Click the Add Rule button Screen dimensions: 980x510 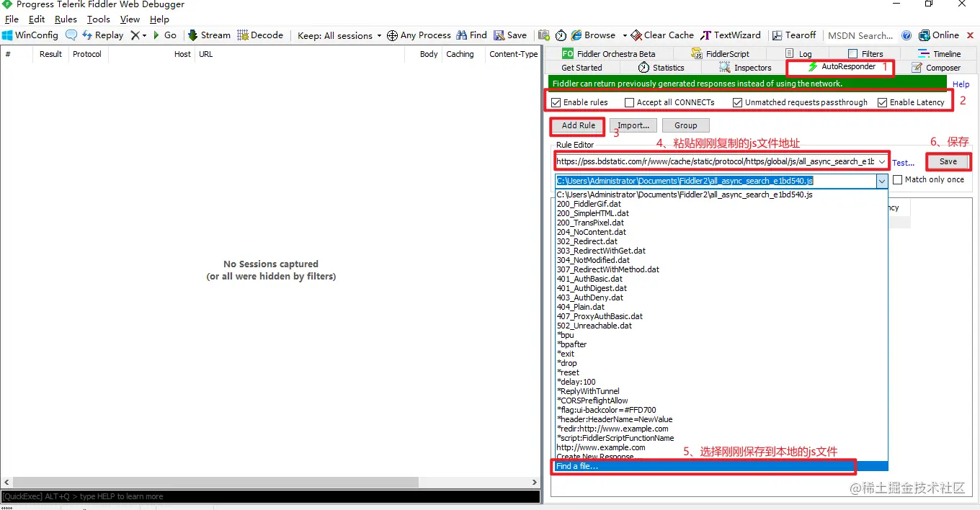579,125
